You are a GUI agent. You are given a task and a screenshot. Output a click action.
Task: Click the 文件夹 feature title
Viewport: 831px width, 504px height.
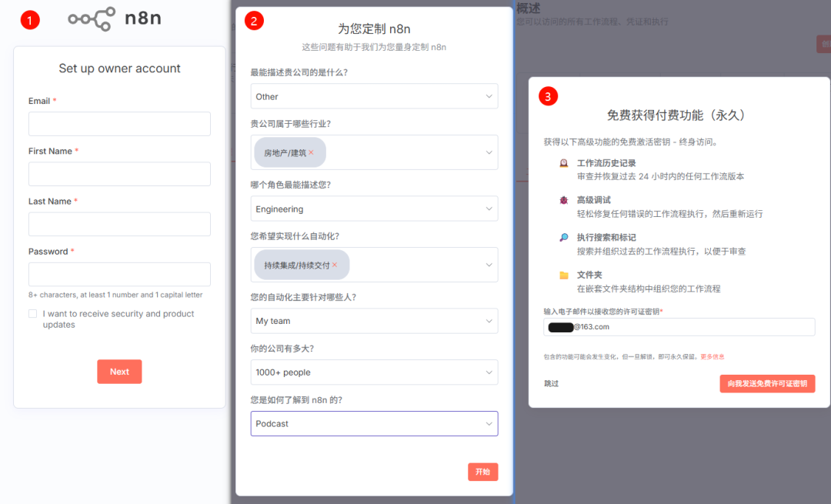click(589, 275)
